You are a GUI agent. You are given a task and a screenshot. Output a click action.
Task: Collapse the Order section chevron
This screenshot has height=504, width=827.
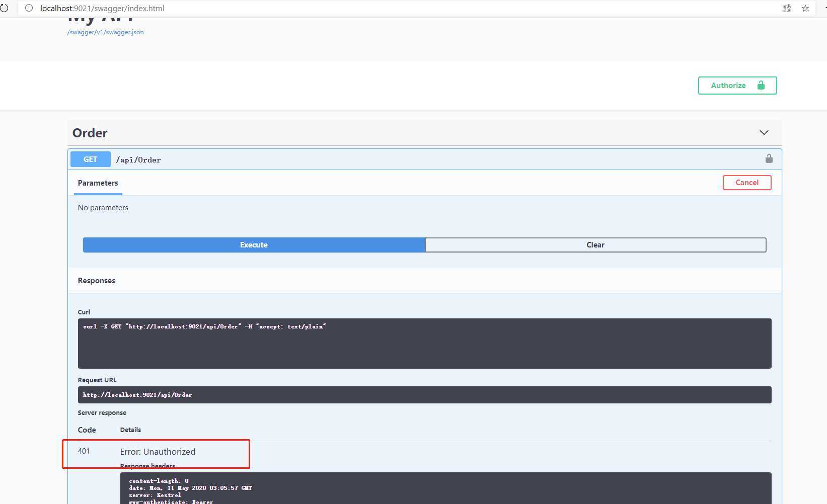click(764, 133)
